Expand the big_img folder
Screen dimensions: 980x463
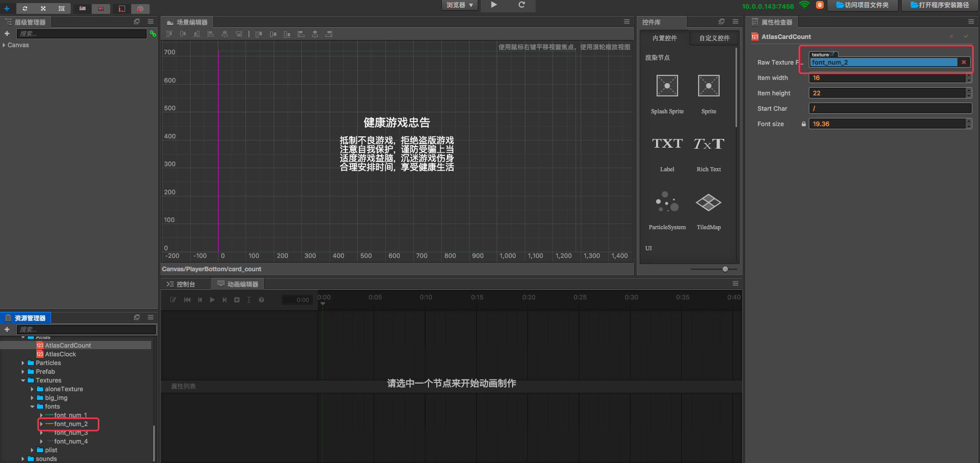(x=32, y=398)
